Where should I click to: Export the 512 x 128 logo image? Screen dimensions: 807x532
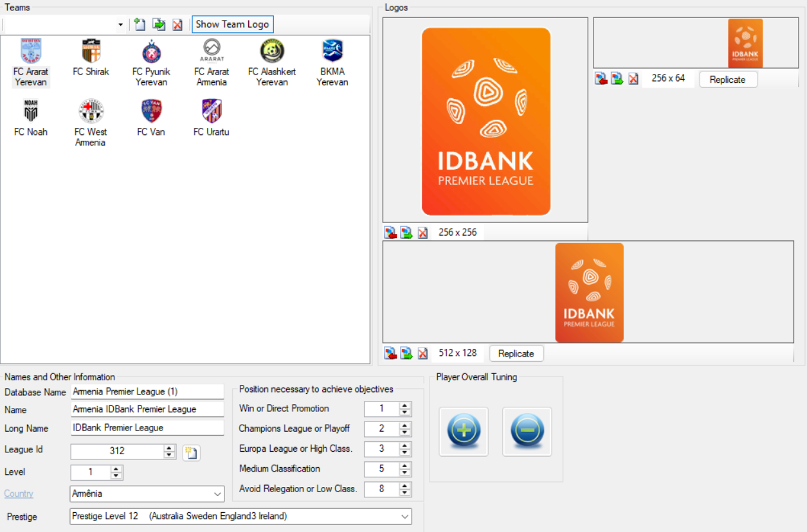click(406, 353)
